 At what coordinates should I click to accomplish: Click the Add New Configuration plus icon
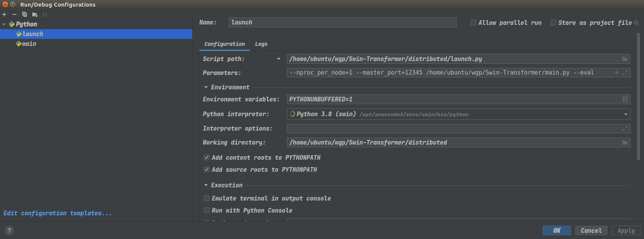pyautogui.click(x=4, y=14)
